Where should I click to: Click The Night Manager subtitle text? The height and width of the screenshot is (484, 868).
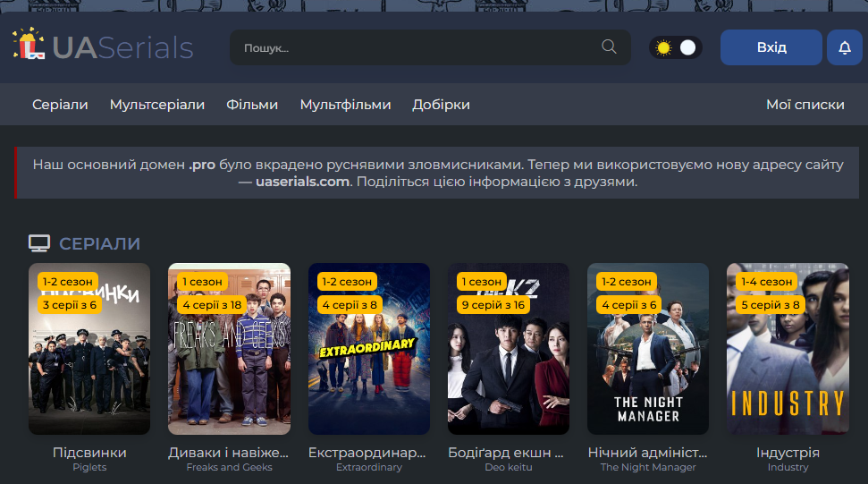648,467
